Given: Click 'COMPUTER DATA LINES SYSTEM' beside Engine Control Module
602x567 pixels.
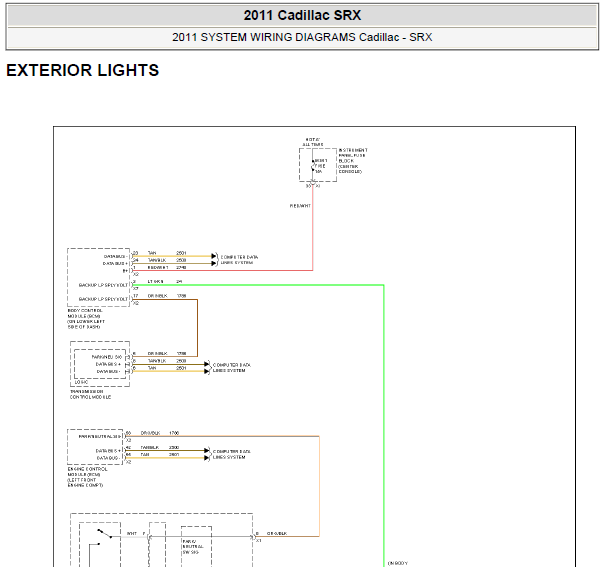Looking at the screenshot, I should tap(232, 454).
